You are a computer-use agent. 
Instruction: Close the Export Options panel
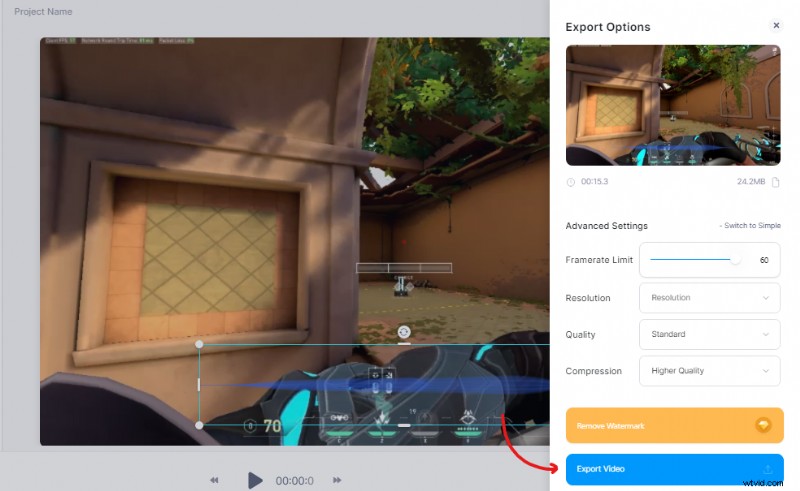pos(776,25)
